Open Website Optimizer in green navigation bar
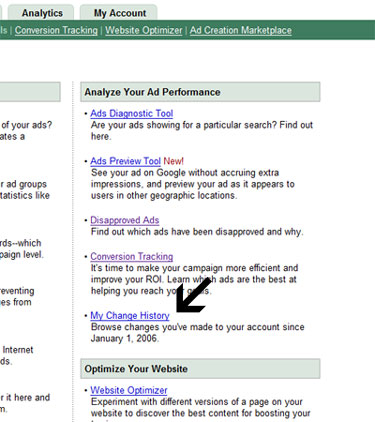The height and width of the screenshot is (422, 375). (x=144, y=30)
